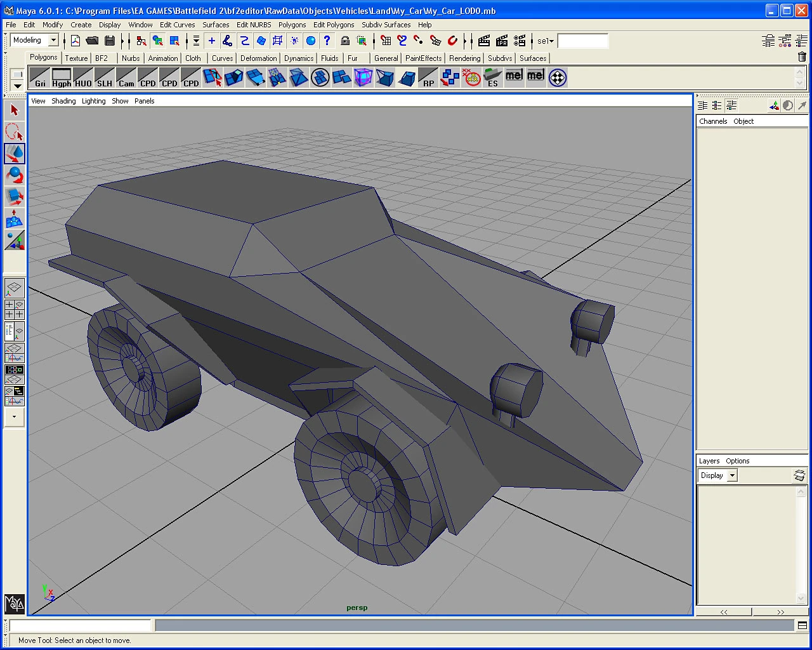Viewport: 812px width, 650px height.
Task: Toggle lock current selection
Action: pyautogui.click(x=344, y=41)
